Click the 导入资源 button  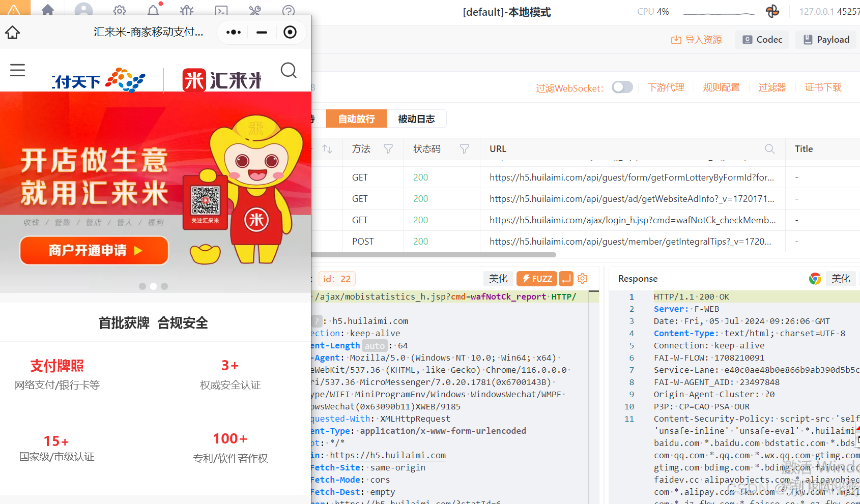(x=696, y=40)
